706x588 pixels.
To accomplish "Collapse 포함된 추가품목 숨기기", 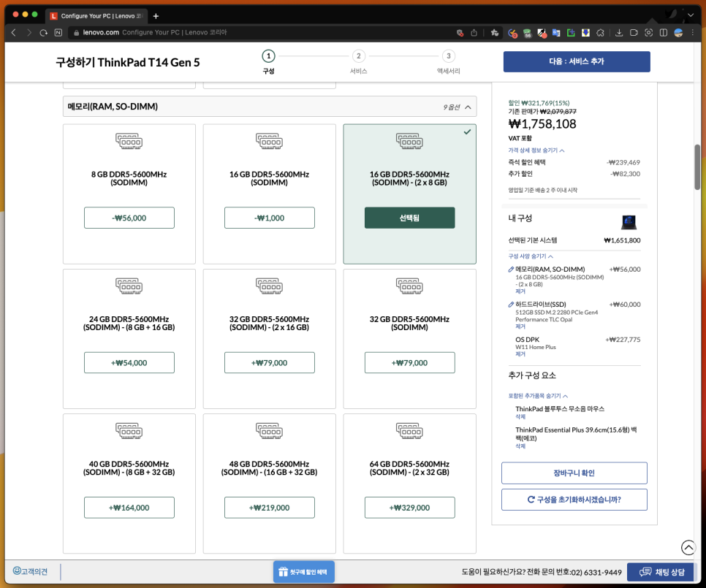I will pyautogui.click(x=538, y=396).
